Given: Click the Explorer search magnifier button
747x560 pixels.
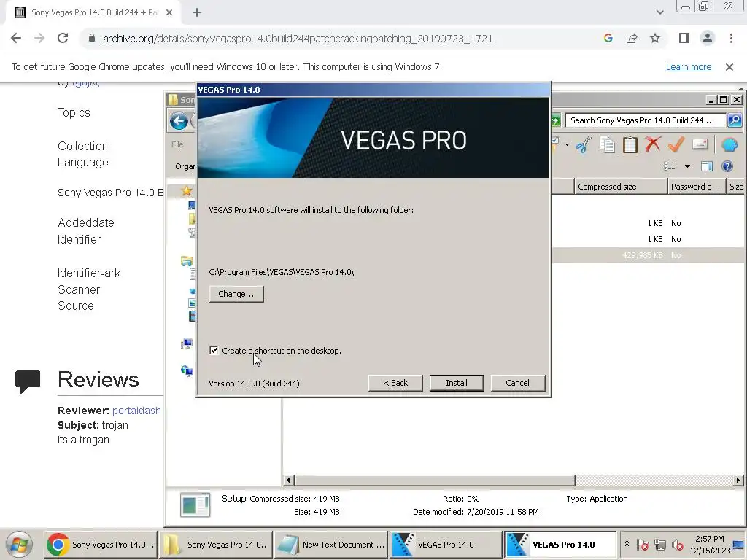Looking at the screenshot, I should tap(735, 120).
